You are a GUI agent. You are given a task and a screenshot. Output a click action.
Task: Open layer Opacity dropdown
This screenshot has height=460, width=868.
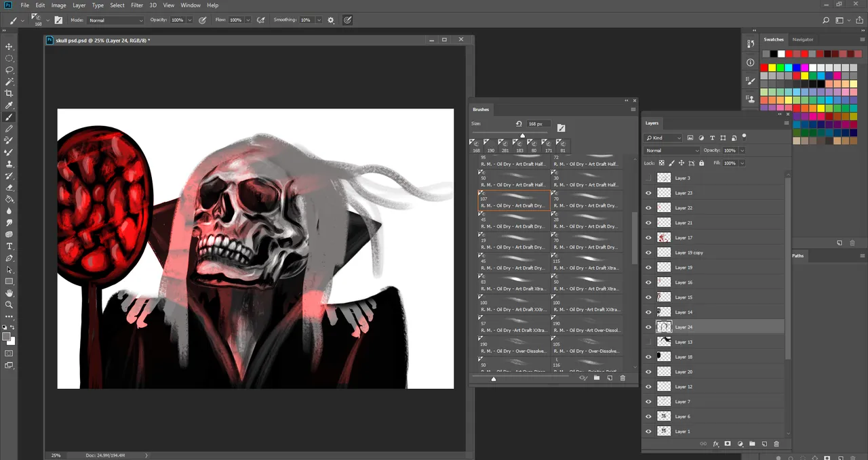point(741,150)
